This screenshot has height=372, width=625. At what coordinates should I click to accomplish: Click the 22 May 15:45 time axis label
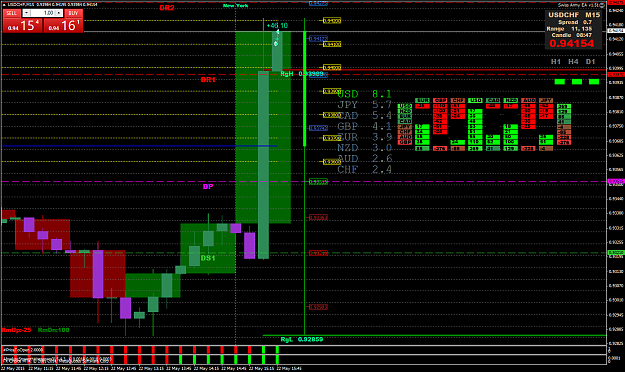click(289, 368)
